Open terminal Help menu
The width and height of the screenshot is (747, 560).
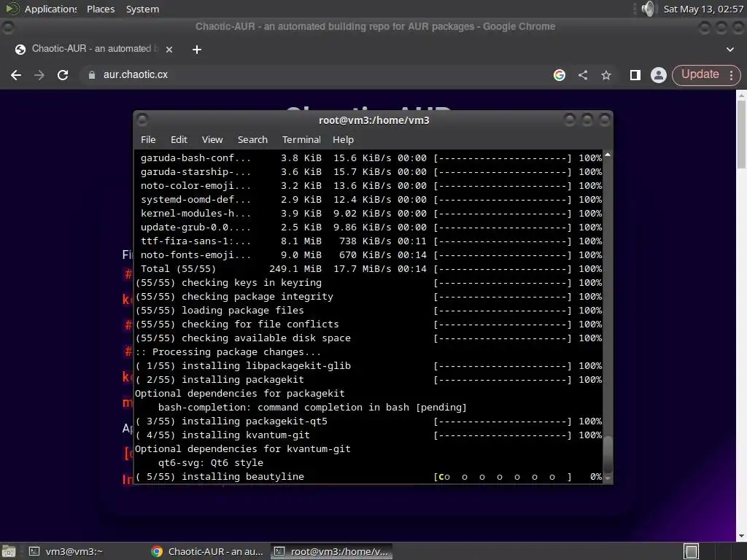click(343, 139)
